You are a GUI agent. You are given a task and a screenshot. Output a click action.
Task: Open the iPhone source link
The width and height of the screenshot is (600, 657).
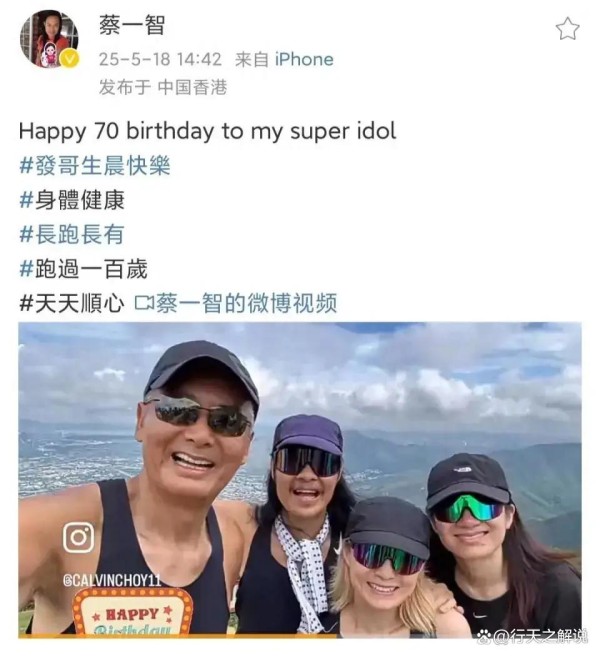click(x=304, y=59)
